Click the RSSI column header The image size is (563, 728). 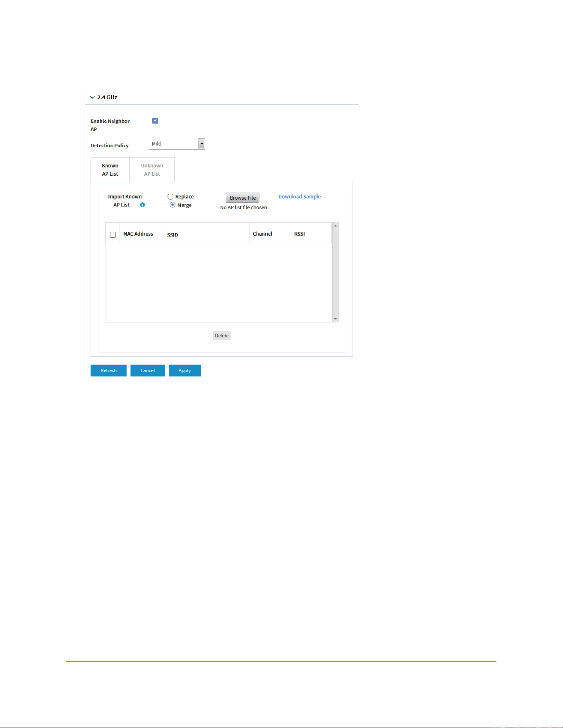tap(299, 234)
